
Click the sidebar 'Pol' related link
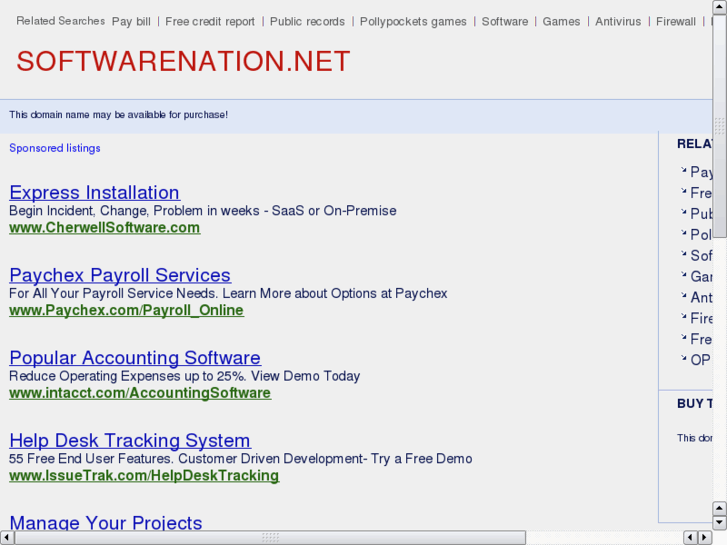[x=701, y=235]
